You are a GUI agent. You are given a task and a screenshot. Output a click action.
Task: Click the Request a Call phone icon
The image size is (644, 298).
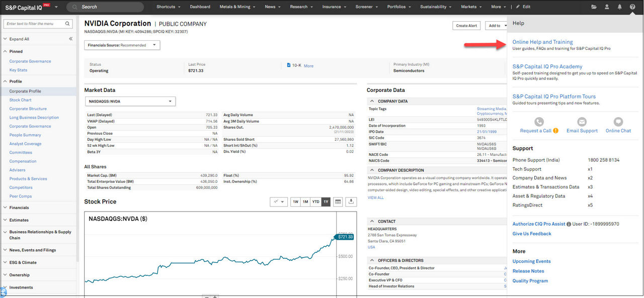[x=539, y=122]
